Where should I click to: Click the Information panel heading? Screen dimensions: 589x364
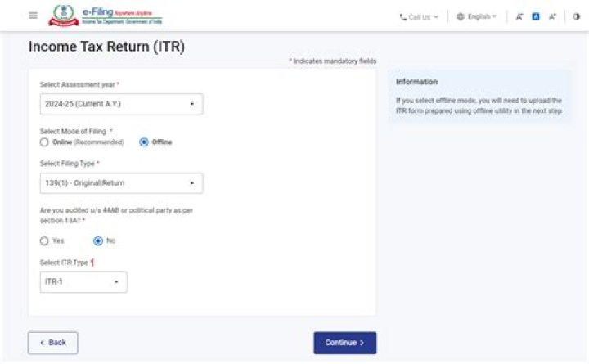416,82
